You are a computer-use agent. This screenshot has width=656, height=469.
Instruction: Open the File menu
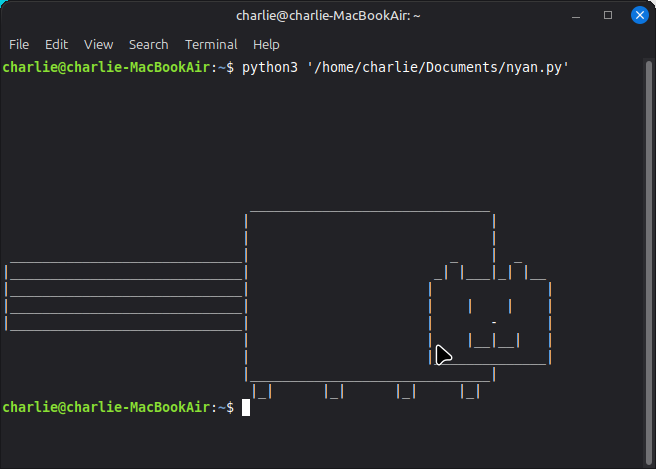(19, 44)
